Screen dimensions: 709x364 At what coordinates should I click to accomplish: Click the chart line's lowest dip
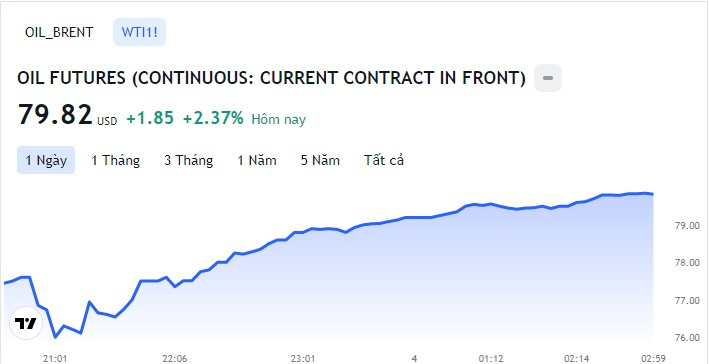[x=55, y=337]
